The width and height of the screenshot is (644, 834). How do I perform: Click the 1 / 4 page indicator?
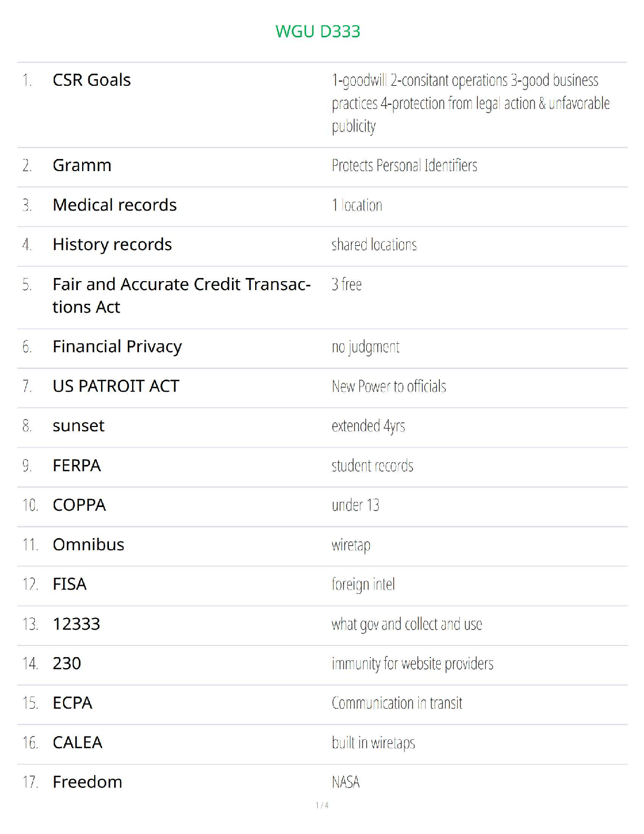click(x=322, y=805)
